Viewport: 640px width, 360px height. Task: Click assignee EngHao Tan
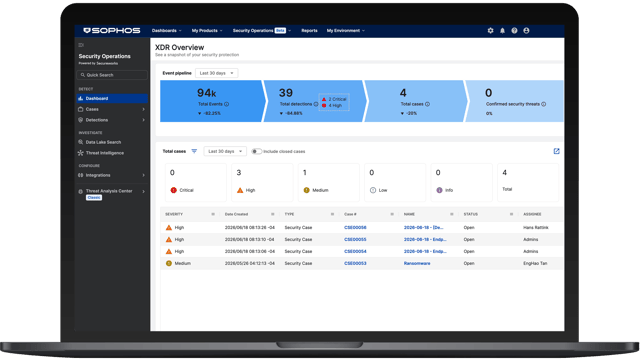(x=535, y=263)
